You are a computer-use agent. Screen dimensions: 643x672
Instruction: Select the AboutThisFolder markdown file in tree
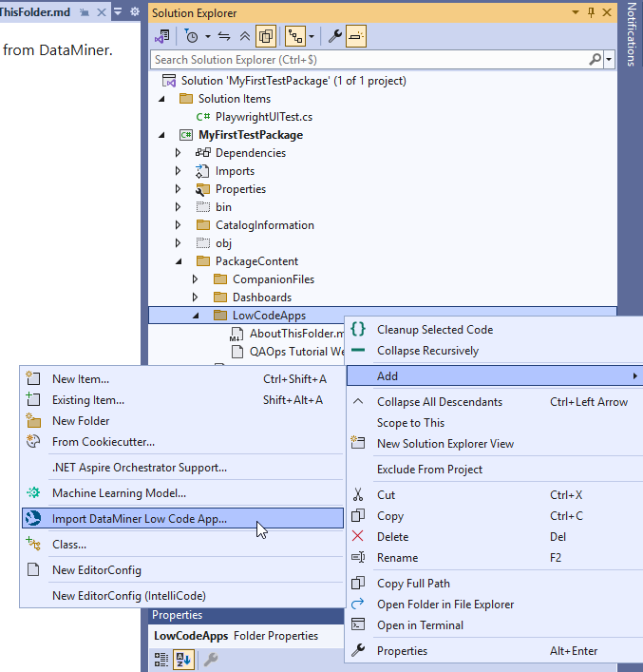click(x=296, y=334)
